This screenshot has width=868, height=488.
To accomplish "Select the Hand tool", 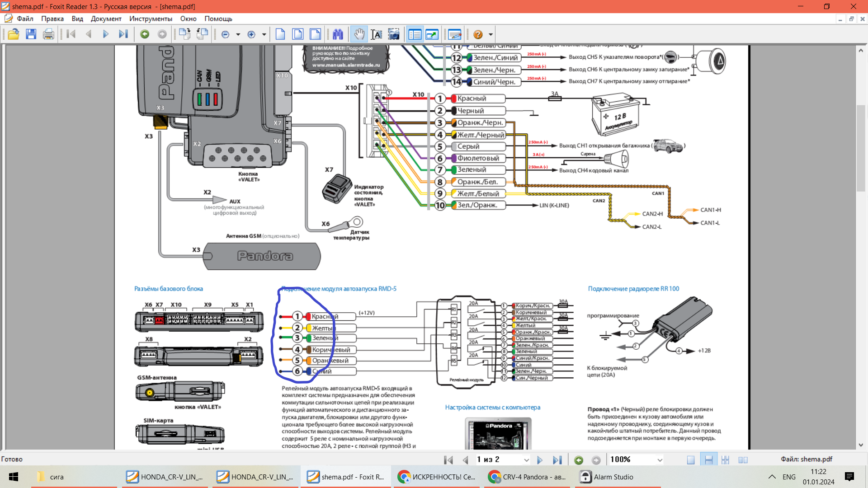I will [359, 34].
